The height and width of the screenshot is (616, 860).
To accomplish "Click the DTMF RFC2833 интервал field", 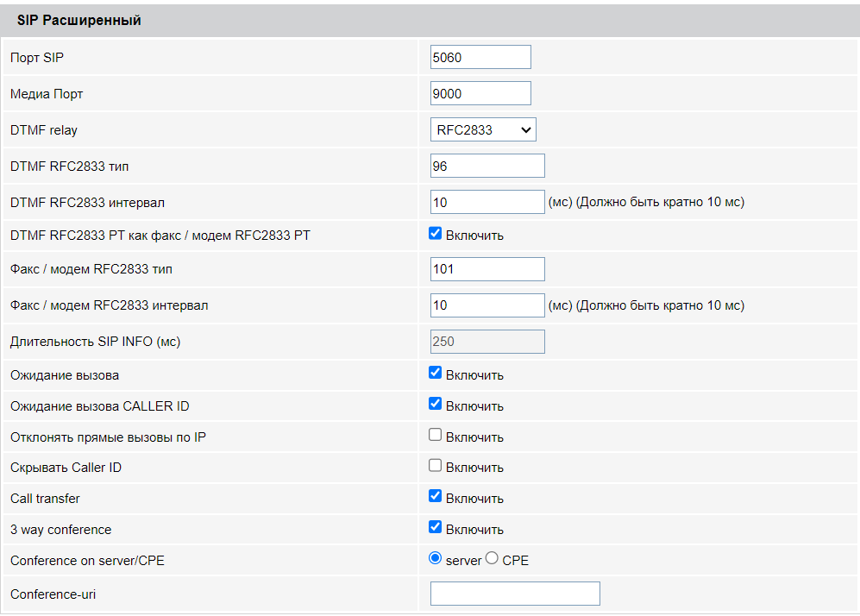I will point(487,202).
